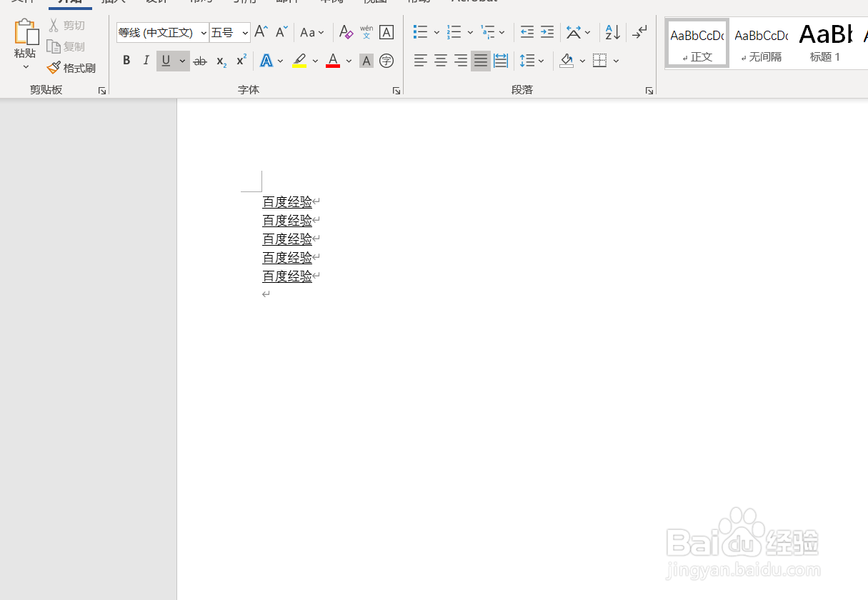The width and height of the screenshot is (868, 600).
Task: Apply yellow text highlight color
Action: tap(299, 61)
